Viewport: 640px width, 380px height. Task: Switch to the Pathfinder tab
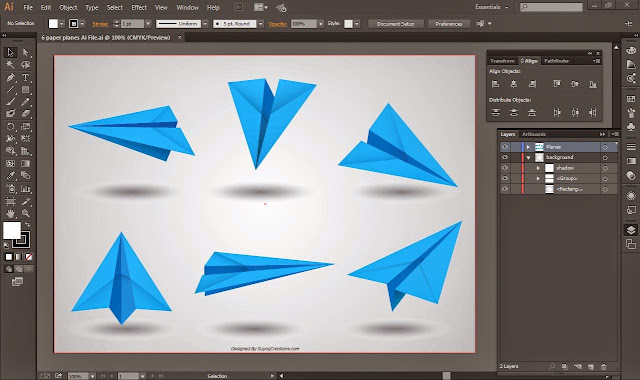[556, 61]
